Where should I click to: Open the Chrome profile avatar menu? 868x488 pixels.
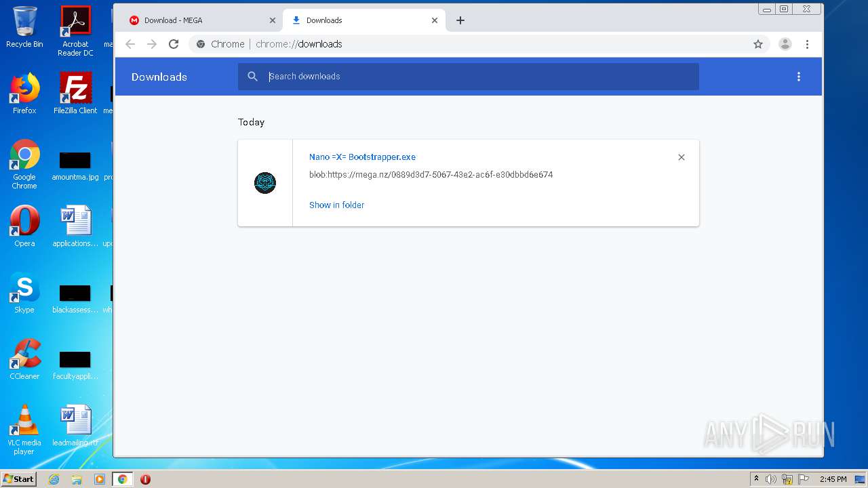pos(785,44)
